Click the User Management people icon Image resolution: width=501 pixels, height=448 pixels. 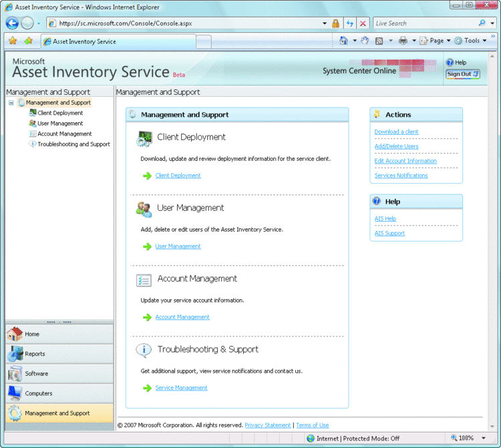tap(144, 210)
